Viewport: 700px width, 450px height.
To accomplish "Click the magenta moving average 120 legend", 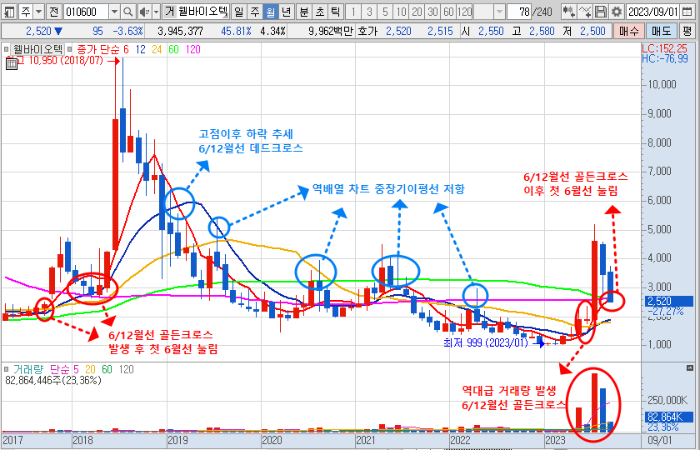I will (193, 49).
